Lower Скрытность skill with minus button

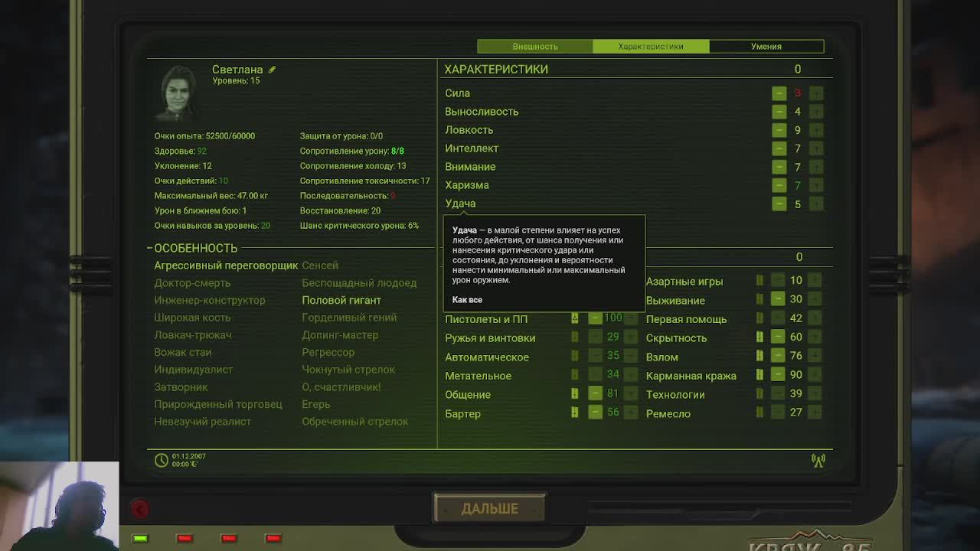pos(778,337)
